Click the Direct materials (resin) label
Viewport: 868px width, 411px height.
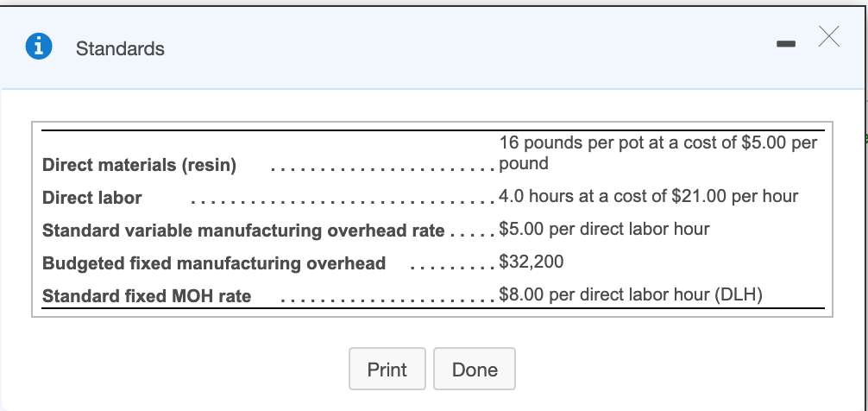tap(139, 165)
